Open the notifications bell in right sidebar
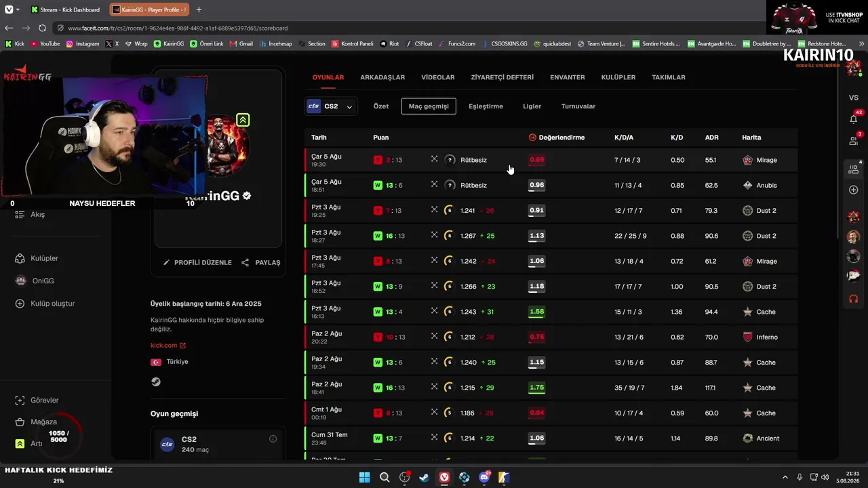Screen dimensions: 868x488 pyautogui.click(x=853, y=119)
